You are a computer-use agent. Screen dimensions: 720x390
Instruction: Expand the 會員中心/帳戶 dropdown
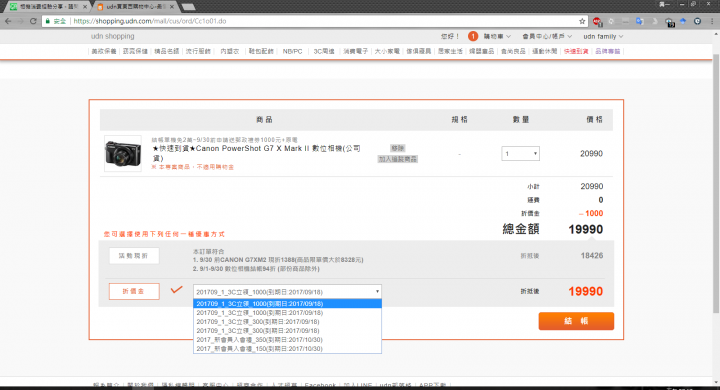point(547,36)
